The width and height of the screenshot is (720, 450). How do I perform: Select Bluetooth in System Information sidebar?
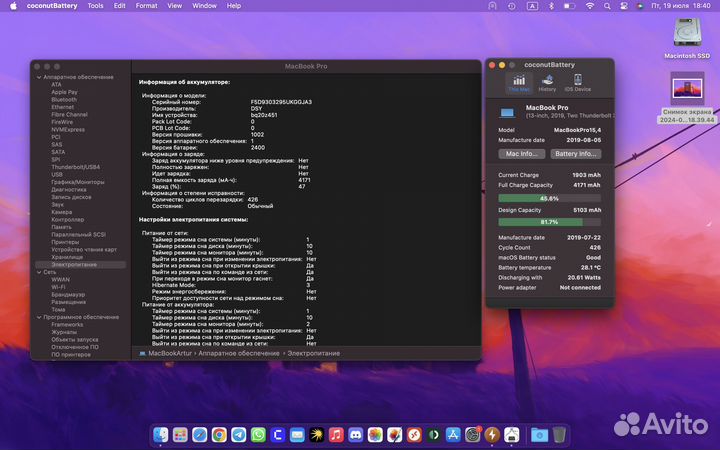click(64, 100)
